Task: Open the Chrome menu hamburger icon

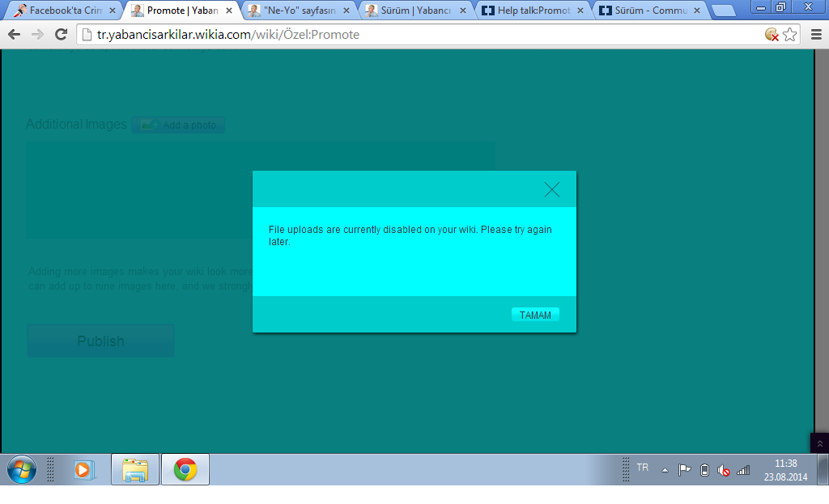Action: 816,34
